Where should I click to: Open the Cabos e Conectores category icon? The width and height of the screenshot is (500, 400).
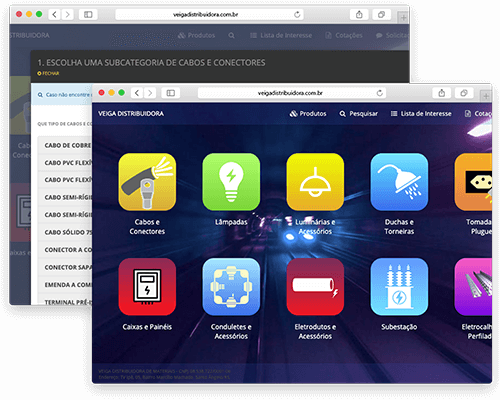[x=147, y=182]
